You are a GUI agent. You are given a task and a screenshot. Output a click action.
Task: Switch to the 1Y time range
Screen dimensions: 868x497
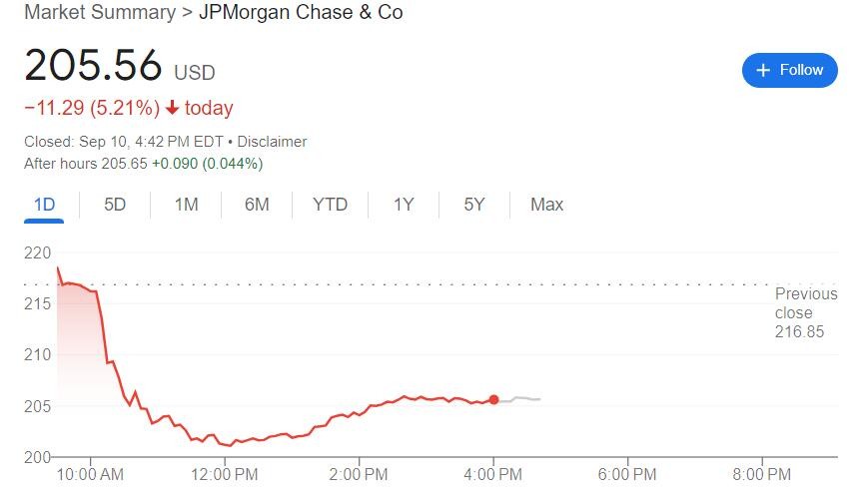(x=404, y=205)
